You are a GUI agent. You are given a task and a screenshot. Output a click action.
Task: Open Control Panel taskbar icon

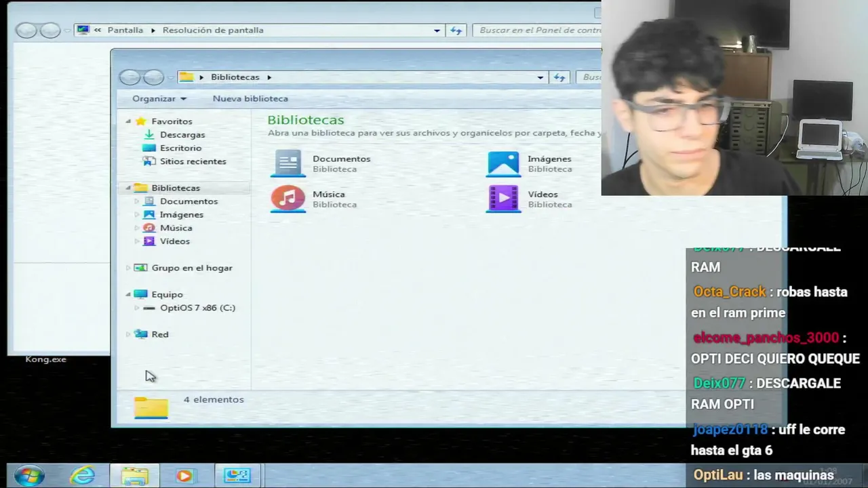pyautogui.click(x=237, y=476)
